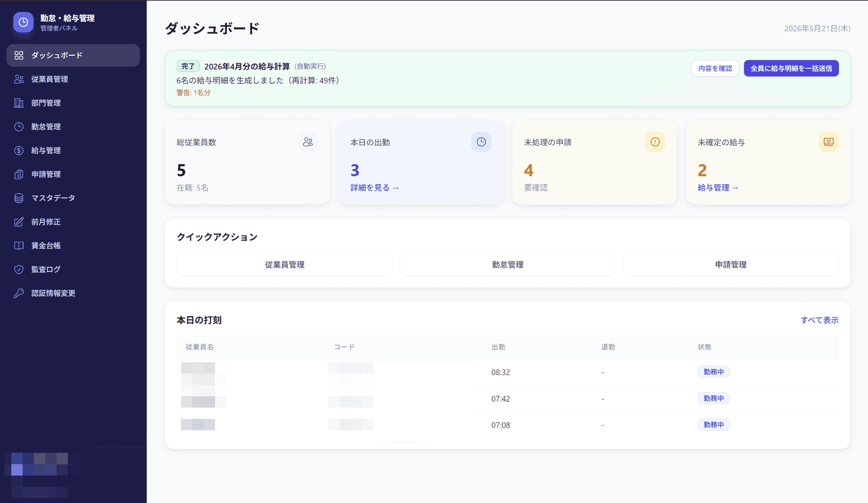This screenshot has width=868, height=503.
Task: Click the コード column header
Action: tap(344, 347)
